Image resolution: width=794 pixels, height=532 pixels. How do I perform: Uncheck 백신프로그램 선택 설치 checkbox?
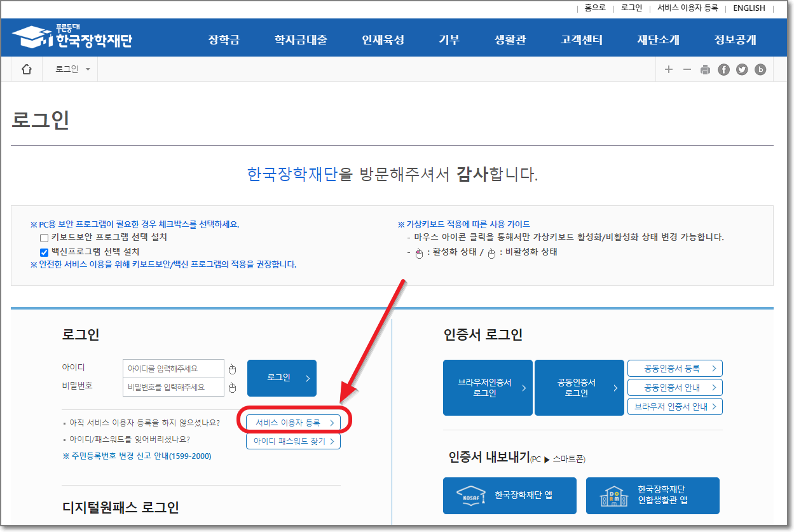pyautogui.click(x=44, y=252)
